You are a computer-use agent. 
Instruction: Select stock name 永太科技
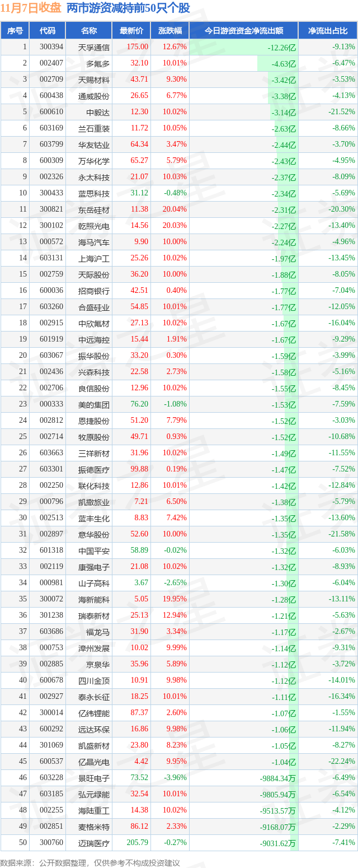94,177
